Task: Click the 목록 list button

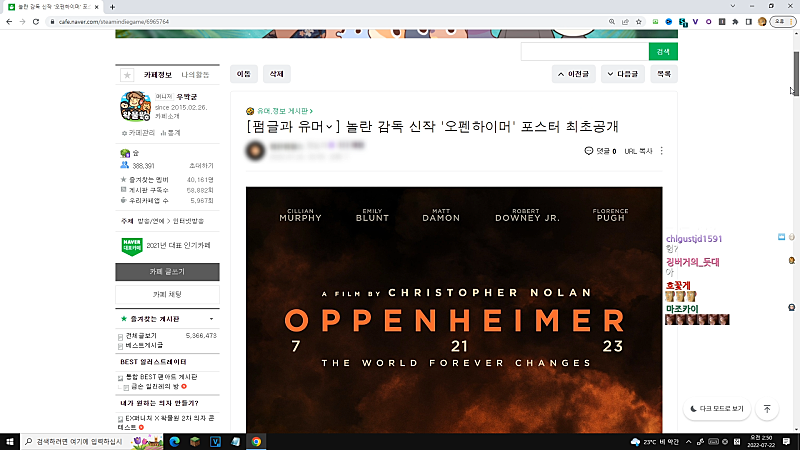Action: [664, 74]
